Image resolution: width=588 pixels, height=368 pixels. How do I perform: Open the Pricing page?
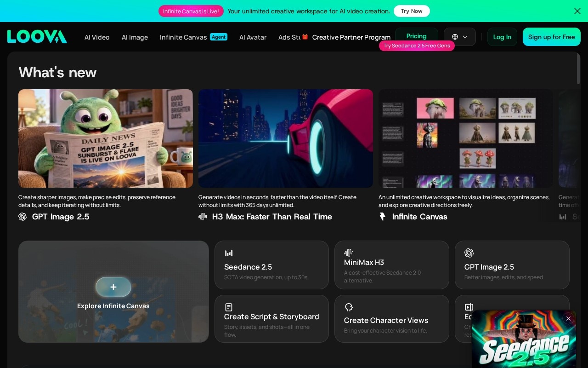pos(417,36)
